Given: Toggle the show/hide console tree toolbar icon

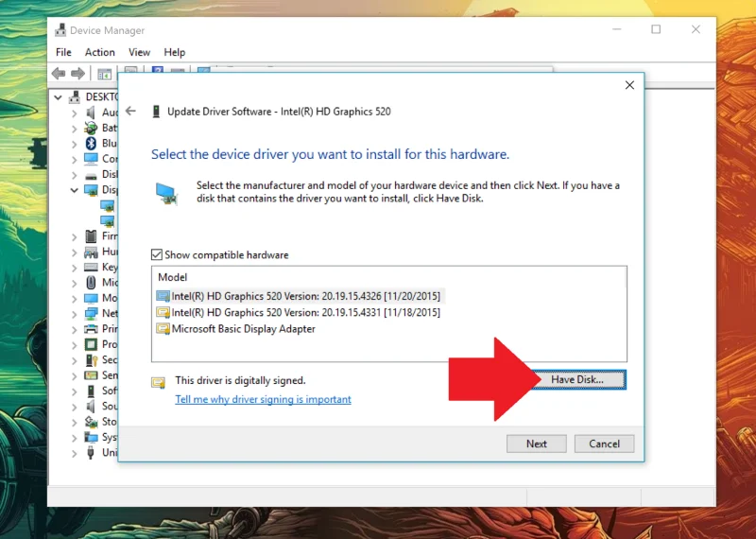Looking at the screenshot, I should point(104,74).
